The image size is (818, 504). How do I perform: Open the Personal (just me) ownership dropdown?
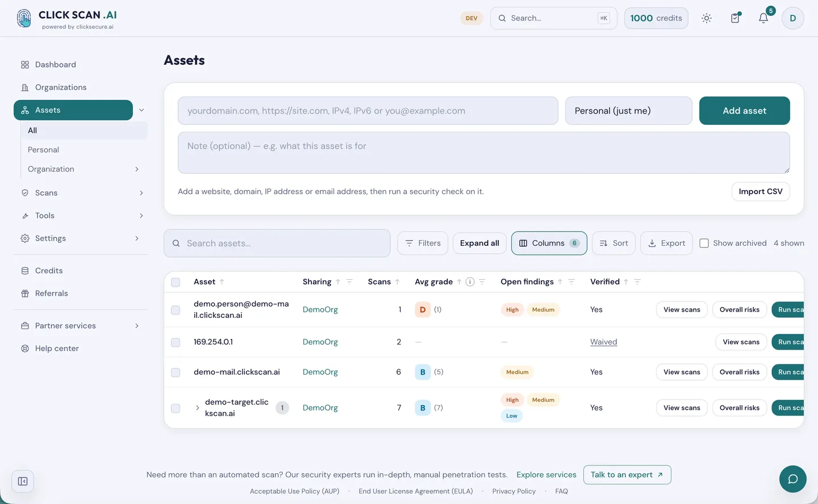coord(628,111)
